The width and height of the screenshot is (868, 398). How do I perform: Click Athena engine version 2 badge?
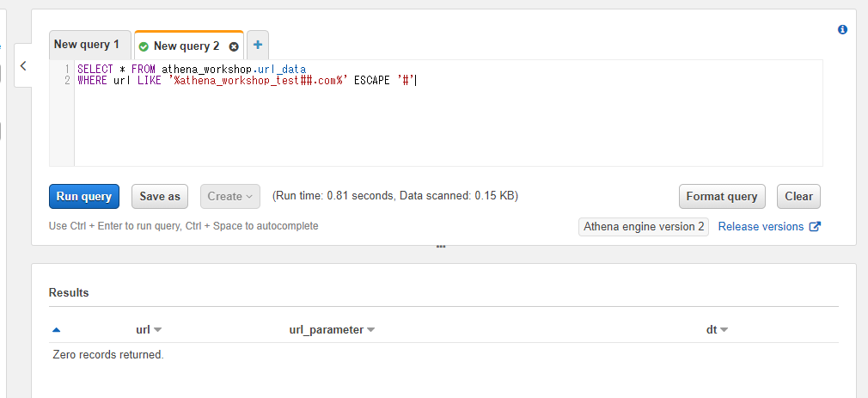[x=644, y=227]
